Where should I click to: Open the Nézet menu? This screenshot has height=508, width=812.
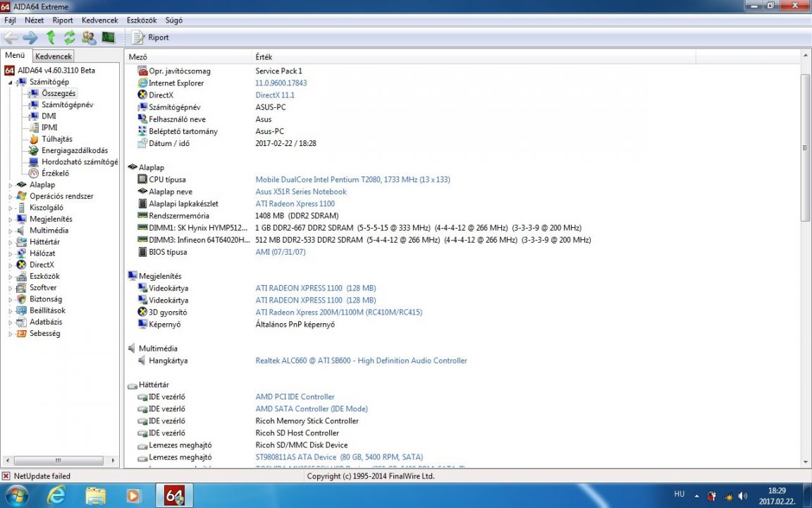pyautogui.click(x=34, y=20)
